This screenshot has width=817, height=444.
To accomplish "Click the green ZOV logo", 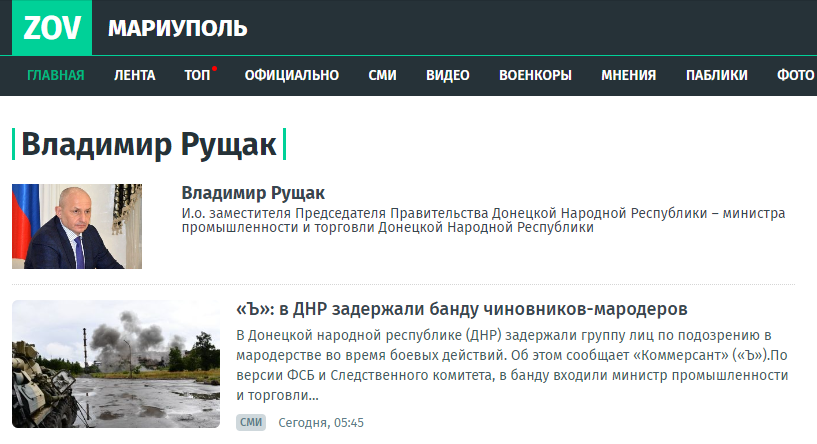I will pos(52,28).
